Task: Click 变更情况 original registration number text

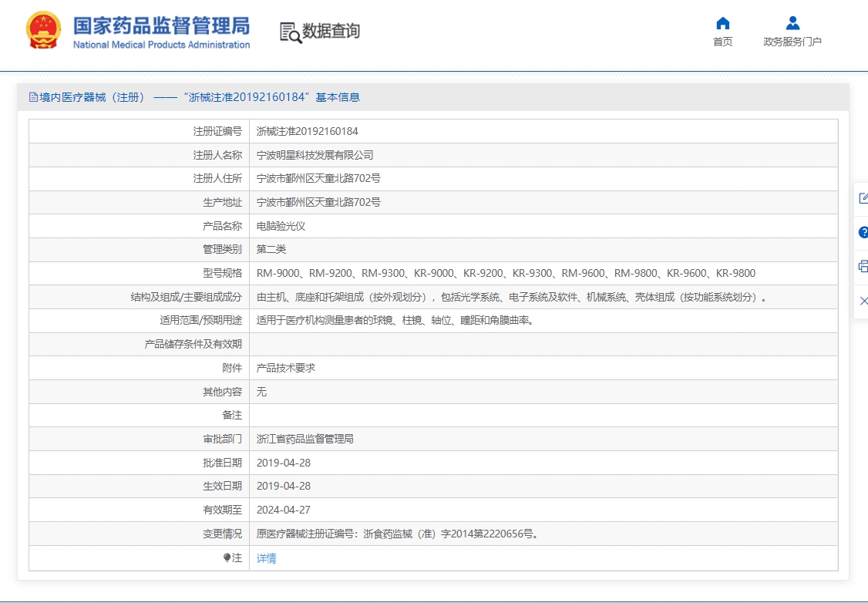Action: tap(399, 534)
